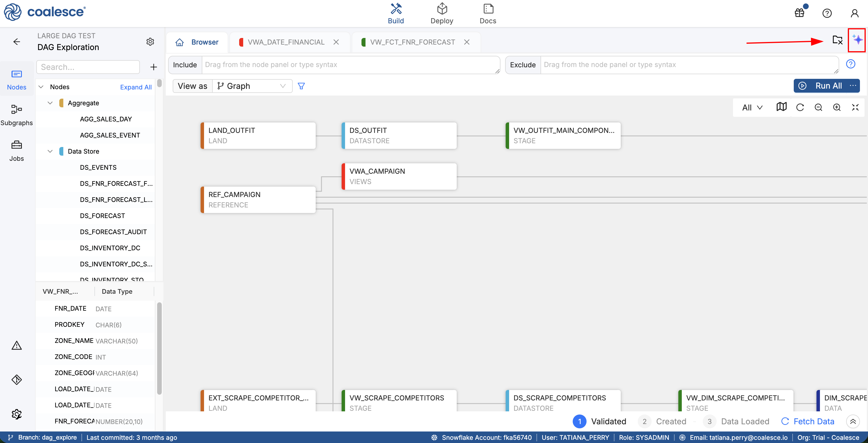The width and height of the screenshot is (868, 443).
Task: Toggle the minimap in the graph toolbar
Action: tap(781, 107)
